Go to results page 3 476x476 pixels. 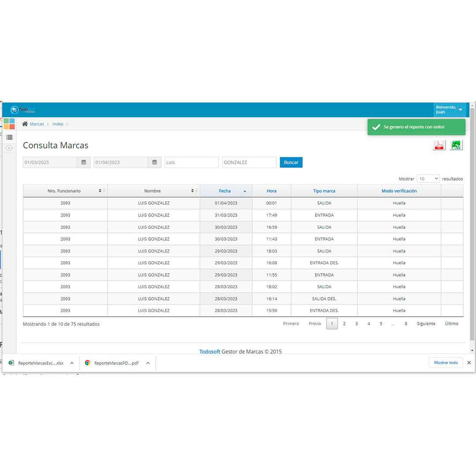[x=357, y=324]
